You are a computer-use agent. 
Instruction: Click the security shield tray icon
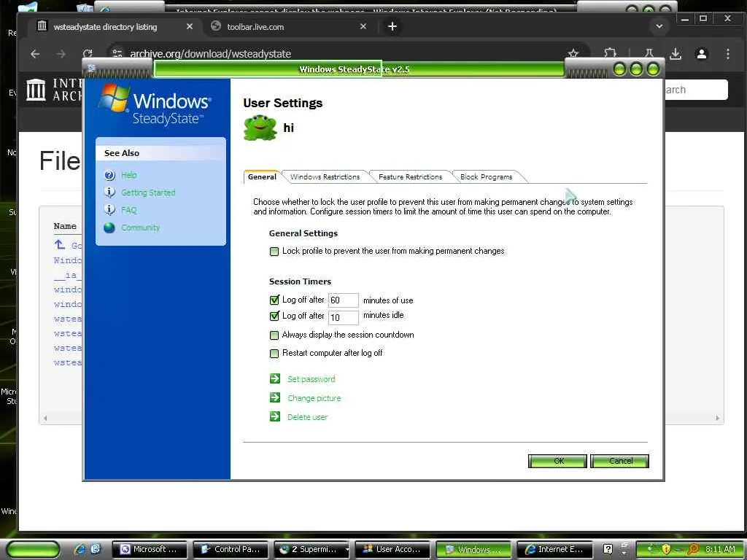[x=666, y=549]
